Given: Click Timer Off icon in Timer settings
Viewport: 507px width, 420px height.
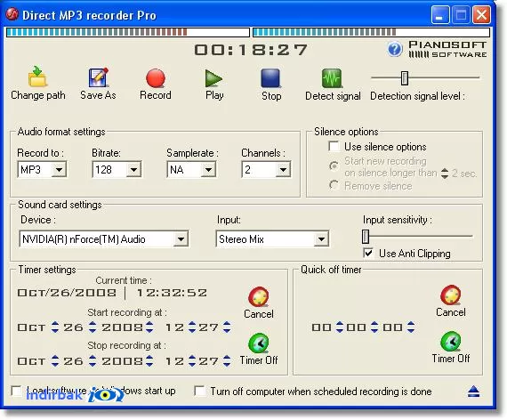Looking at the screenshot, I should 258,343.
